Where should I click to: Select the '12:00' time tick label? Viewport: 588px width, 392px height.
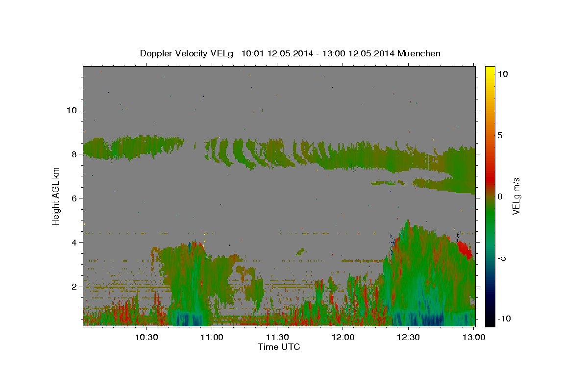[343, 338]
